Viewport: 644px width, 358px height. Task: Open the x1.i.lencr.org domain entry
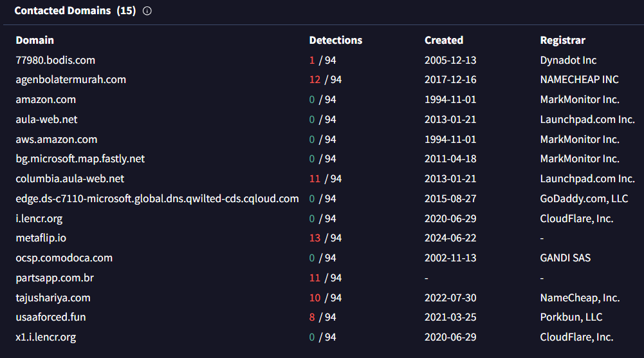pos(46,337)
